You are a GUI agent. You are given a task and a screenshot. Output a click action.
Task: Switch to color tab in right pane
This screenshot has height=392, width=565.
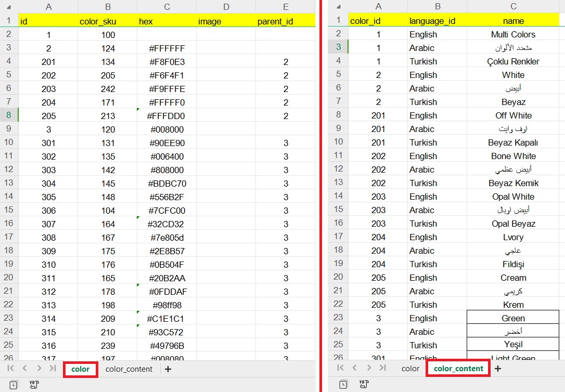tap(410, 369)
